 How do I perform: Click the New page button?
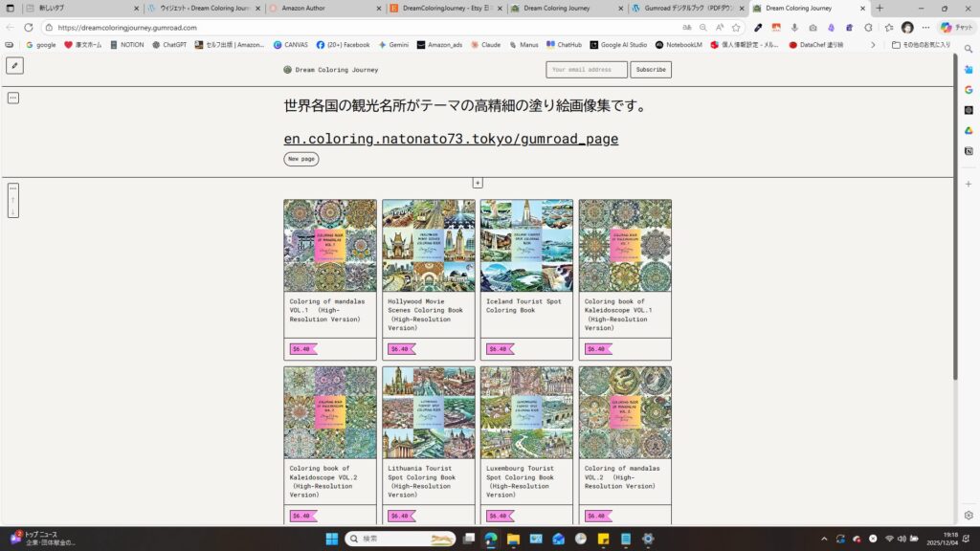(x=301, y=159)
